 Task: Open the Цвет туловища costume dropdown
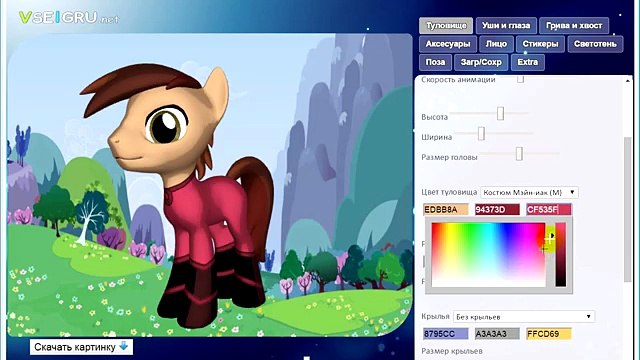[x=529, y=192]
